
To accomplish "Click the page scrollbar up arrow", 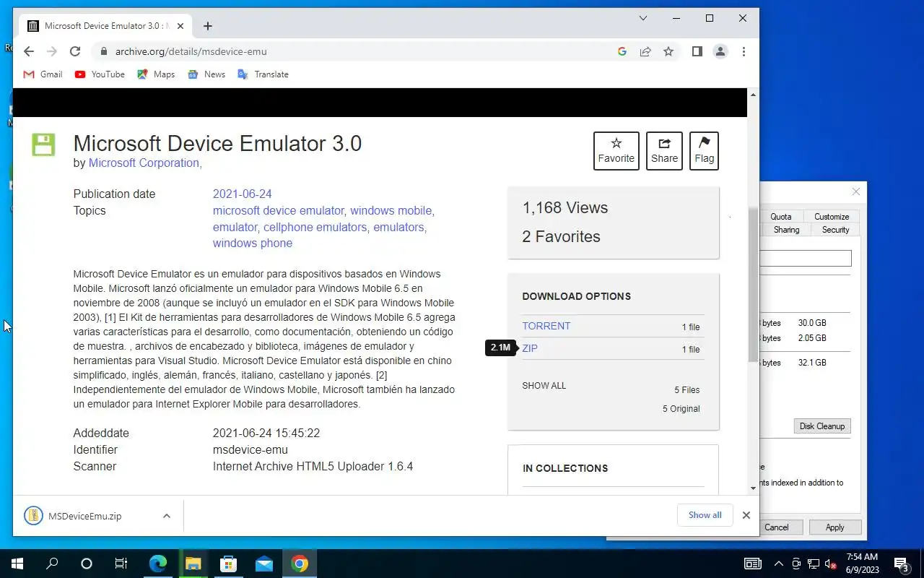I will [753, 95].
